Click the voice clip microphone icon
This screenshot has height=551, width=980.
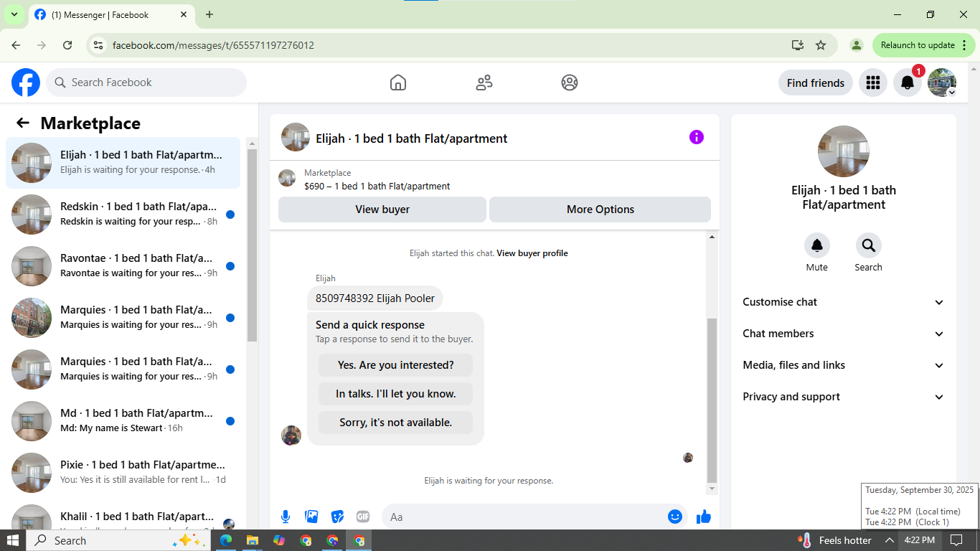pos(286,517)
